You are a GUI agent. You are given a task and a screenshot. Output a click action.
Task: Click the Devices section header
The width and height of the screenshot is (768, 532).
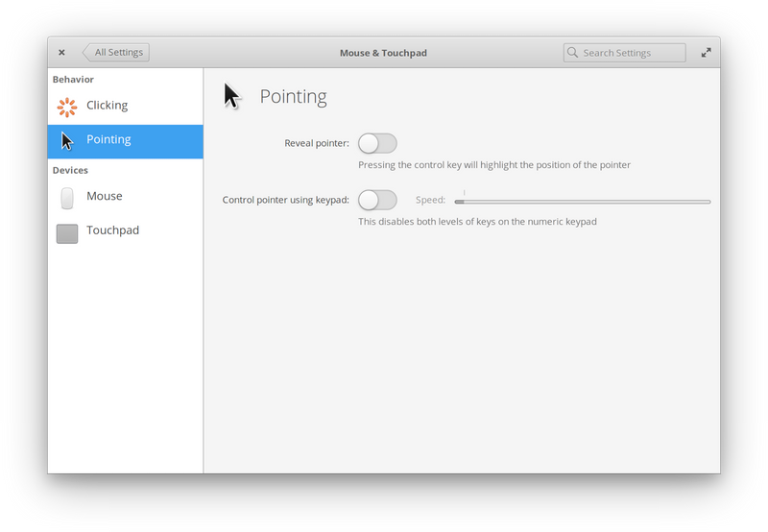click(x=70, y=170)
